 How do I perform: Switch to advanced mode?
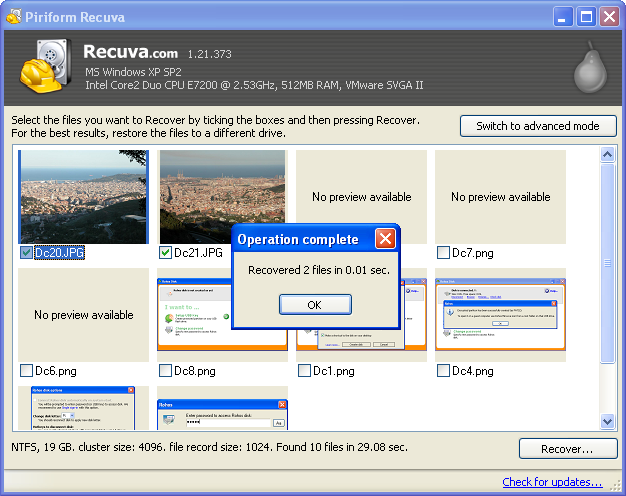538,126
